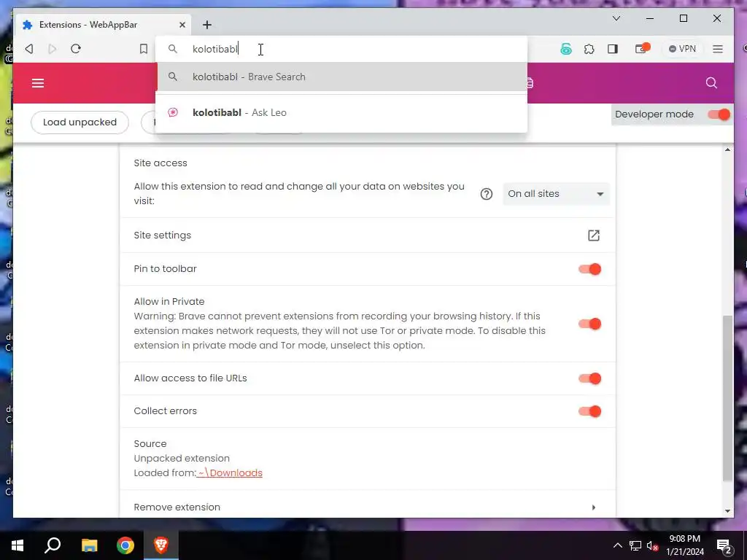Open the Brave VPN button
Screen dimensions: 747x560
click(x=682, y=49)
